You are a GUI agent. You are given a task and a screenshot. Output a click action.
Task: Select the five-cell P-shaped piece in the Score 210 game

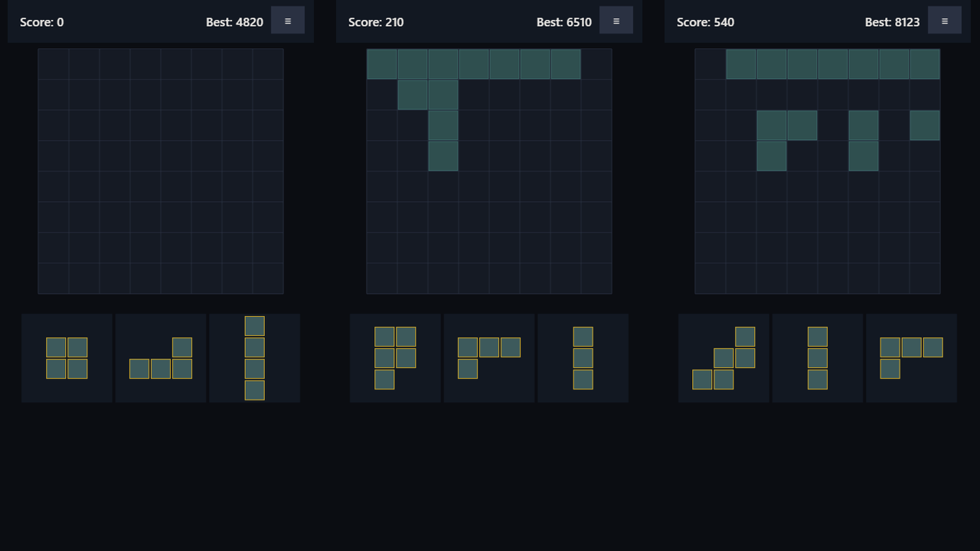[x=395, y=358]
